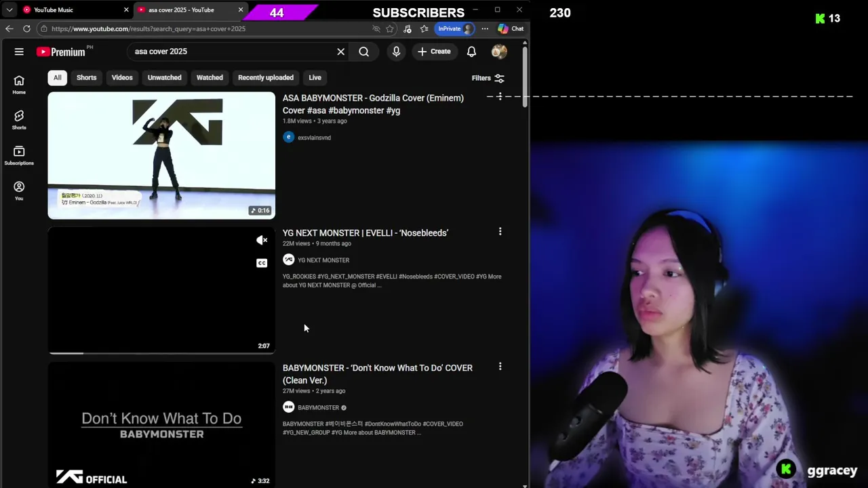Select the Watched filter chip
The height and width of the screenshot is (488, 868).
click(210, 77)
